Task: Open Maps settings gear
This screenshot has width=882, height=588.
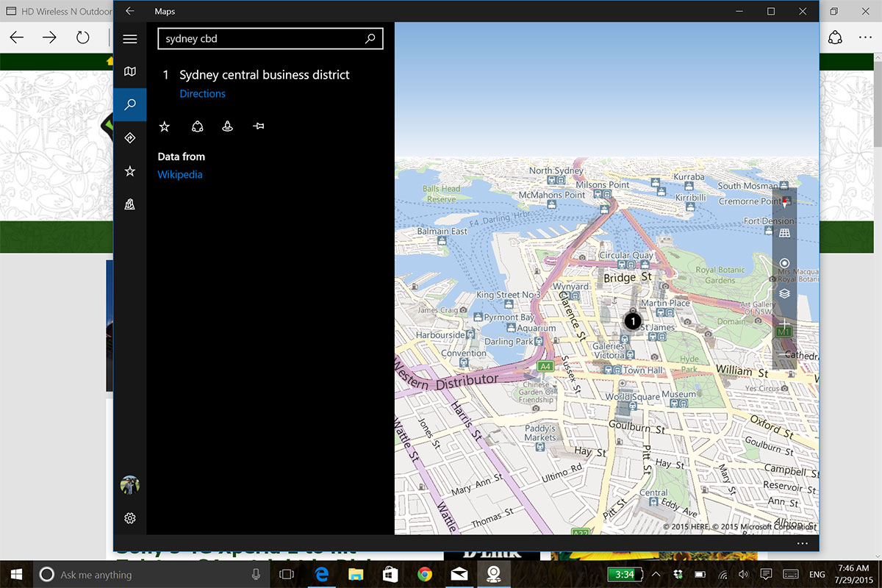Action: [x=130, y=518]
